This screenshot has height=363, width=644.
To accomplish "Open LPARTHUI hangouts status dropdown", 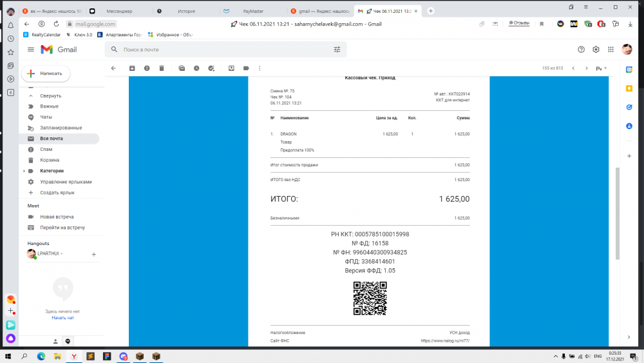I will click(x=62, y=253).
